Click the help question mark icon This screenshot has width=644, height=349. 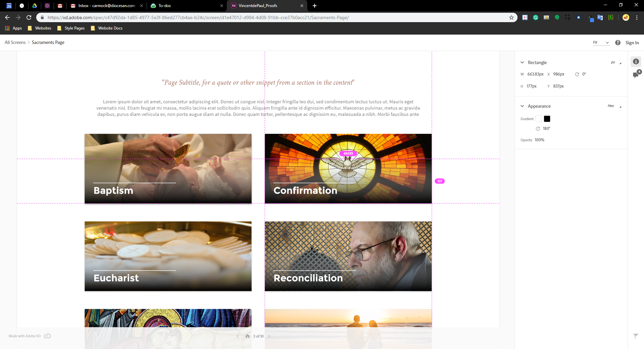[618, 43]
